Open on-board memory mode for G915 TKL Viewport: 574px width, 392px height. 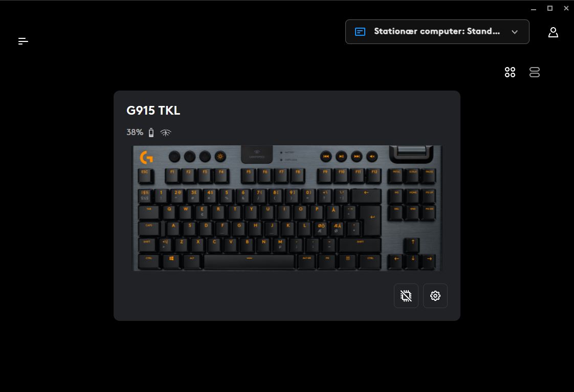(x=406, y=296)
